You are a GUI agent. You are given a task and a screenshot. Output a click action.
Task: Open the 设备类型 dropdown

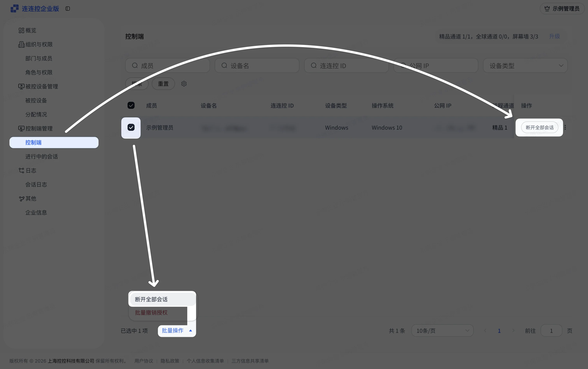coord(525,65)
